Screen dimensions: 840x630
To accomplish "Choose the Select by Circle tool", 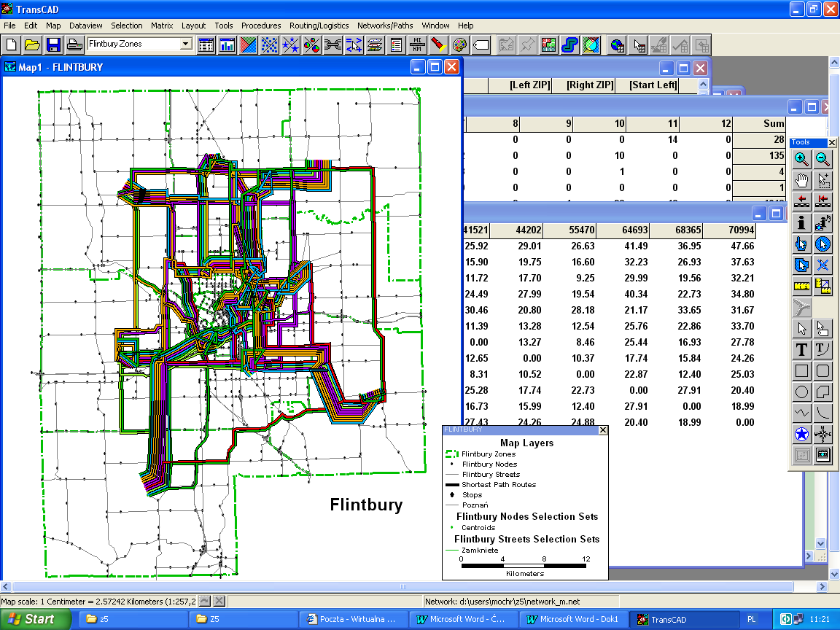I will click(822, 244).
